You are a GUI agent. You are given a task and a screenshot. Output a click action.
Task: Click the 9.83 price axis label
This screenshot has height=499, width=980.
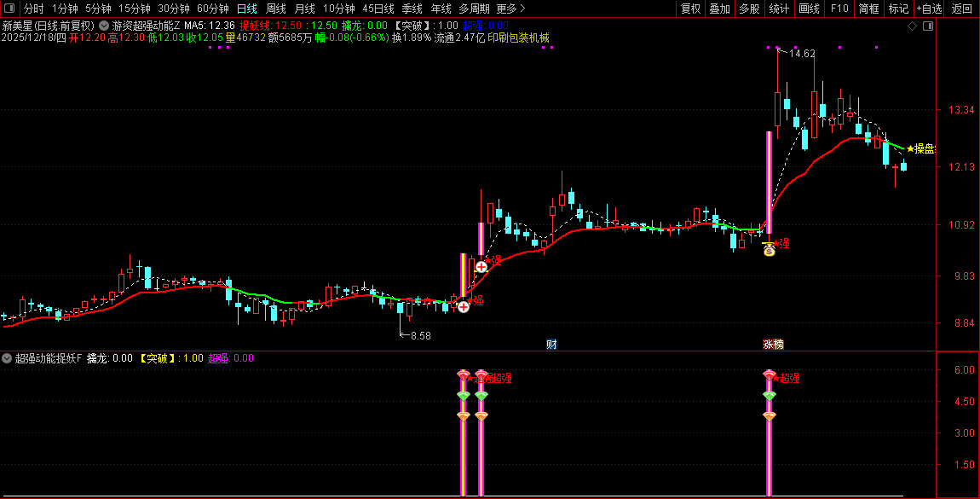[964, 276]
